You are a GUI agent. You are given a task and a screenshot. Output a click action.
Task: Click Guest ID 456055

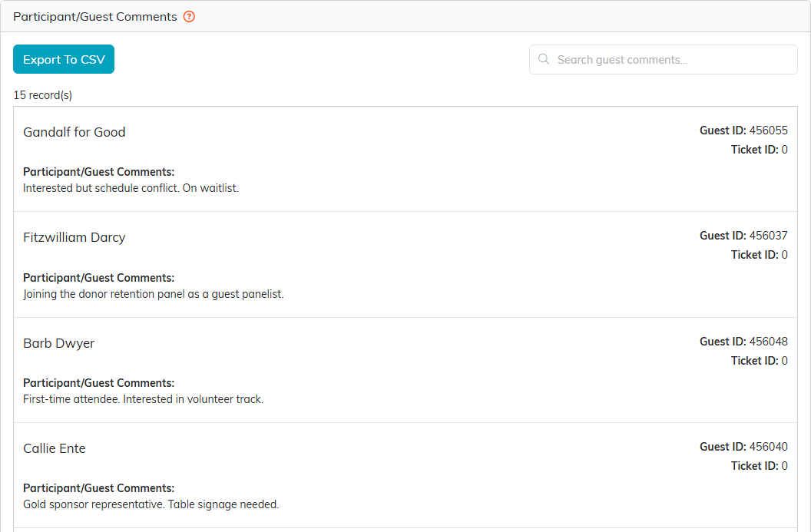click(x=743, y=131)
